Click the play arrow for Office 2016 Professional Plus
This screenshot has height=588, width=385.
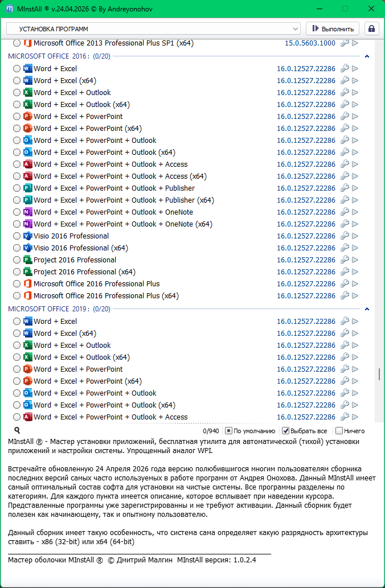(355, 284)
